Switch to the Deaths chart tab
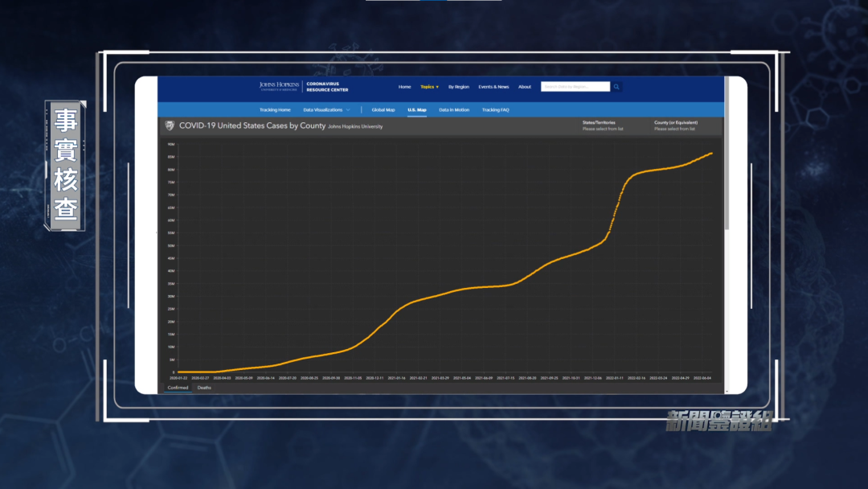868x489 pixels. (x=204, y=388)
